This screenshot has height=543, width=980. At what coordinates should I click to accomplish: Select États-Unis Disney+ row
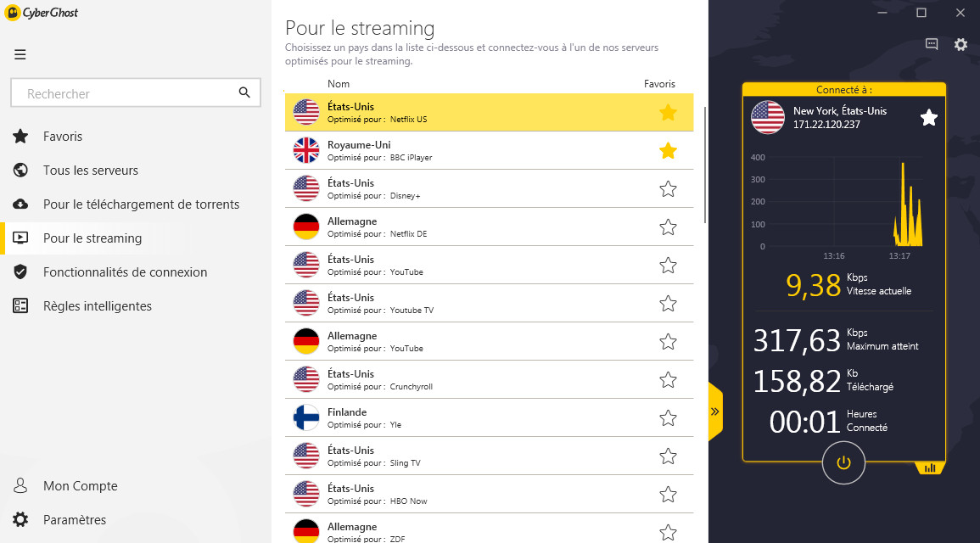489,188
